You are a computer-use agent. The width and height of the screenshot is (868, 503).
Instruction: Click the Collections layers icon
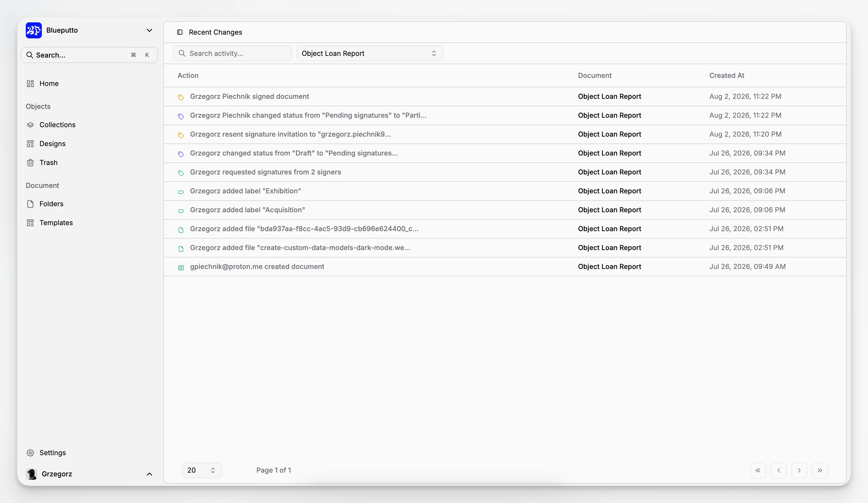tap(30, 125)
